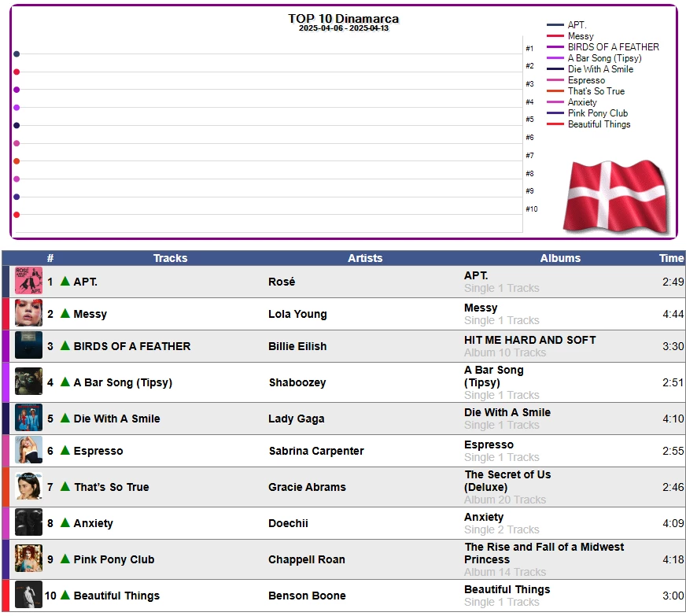Open the That's So True cover art
686x616 pixels.
[x=28, y=486]
